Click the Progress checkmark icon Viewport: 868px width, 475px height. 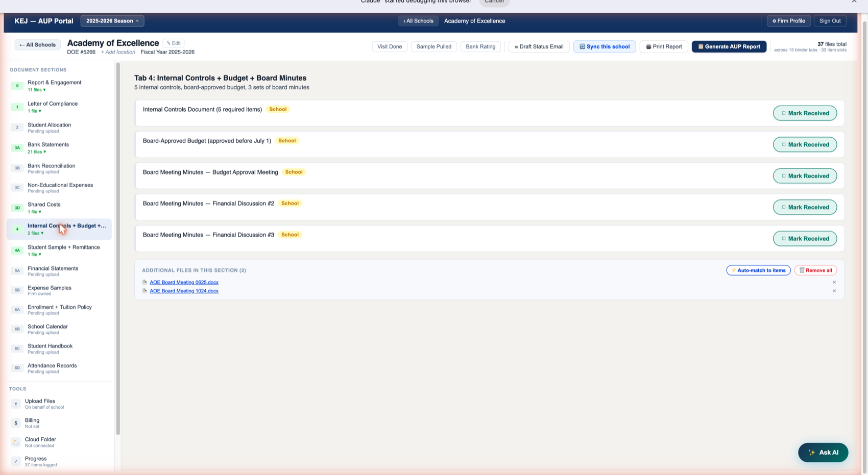coord(16,461)
